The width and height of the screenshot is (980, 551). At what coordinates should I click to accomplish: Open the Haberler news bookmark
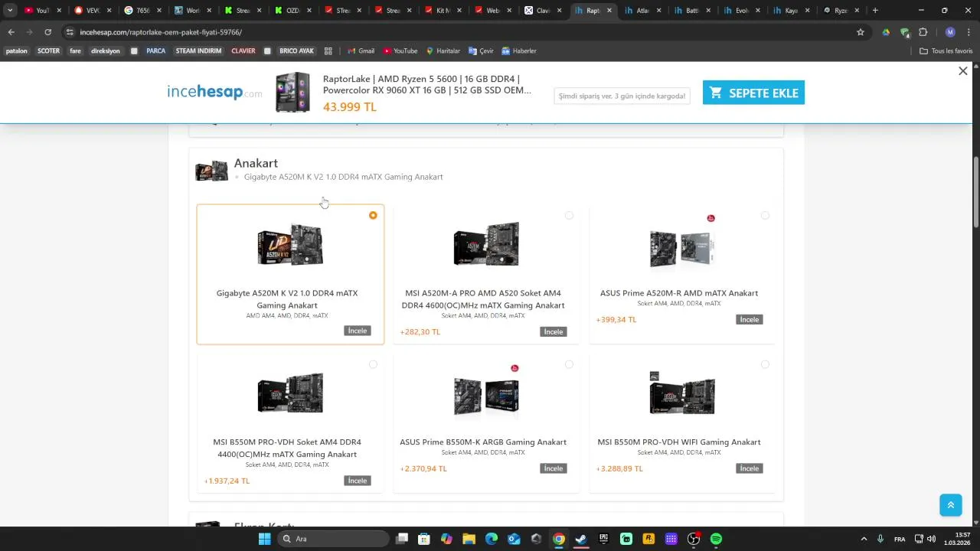[519, 51]
